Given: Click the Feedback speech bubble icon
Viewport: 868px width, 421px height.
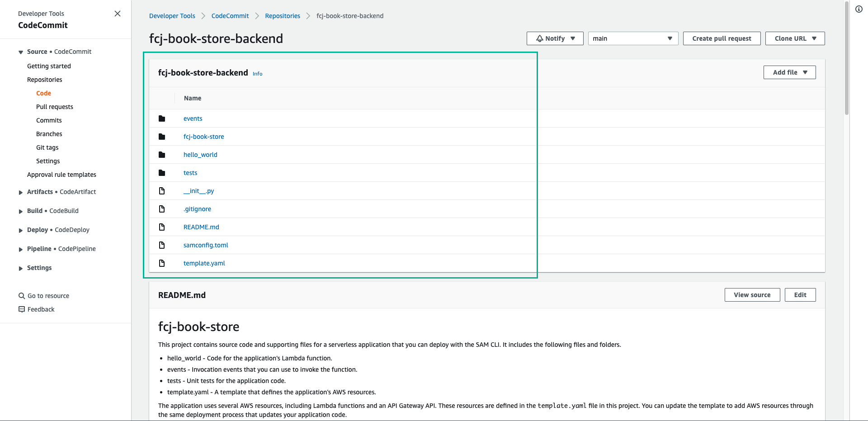Looking at the screenshot, I should point(22,309).
